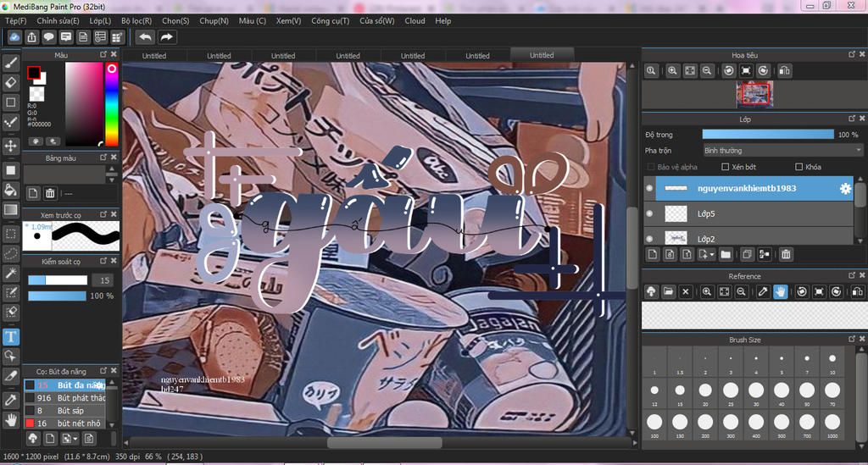Open the Cloud menu

click(x=415, y=20)
